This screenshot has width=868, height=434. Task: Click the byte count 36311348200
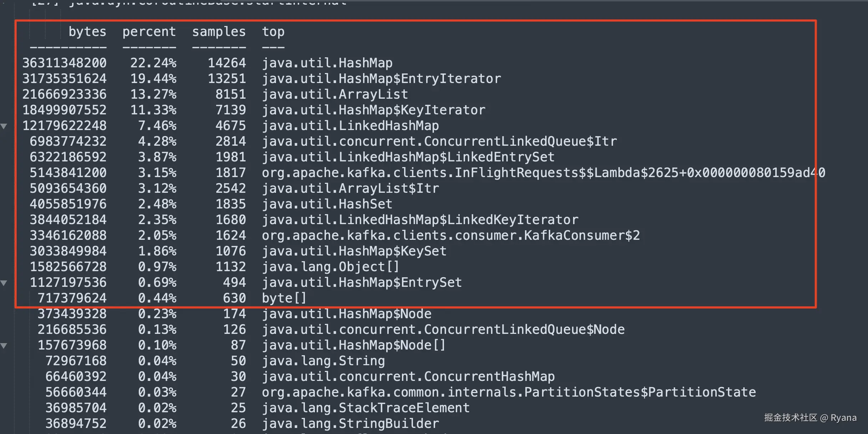[64, 63]
